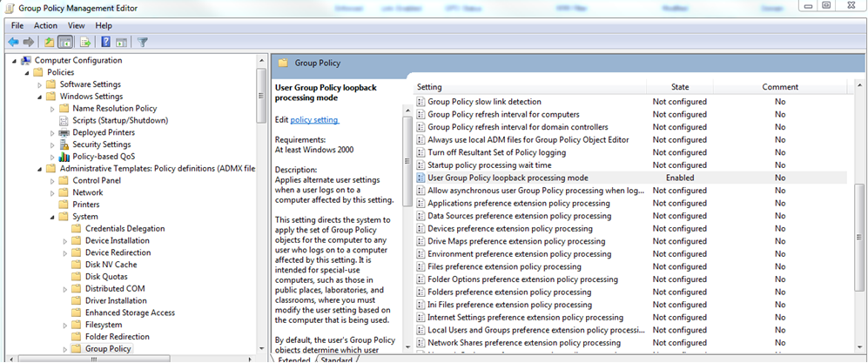Open the View menu
The width and height of the screenshot is (868, 363).
click(76, 25)
